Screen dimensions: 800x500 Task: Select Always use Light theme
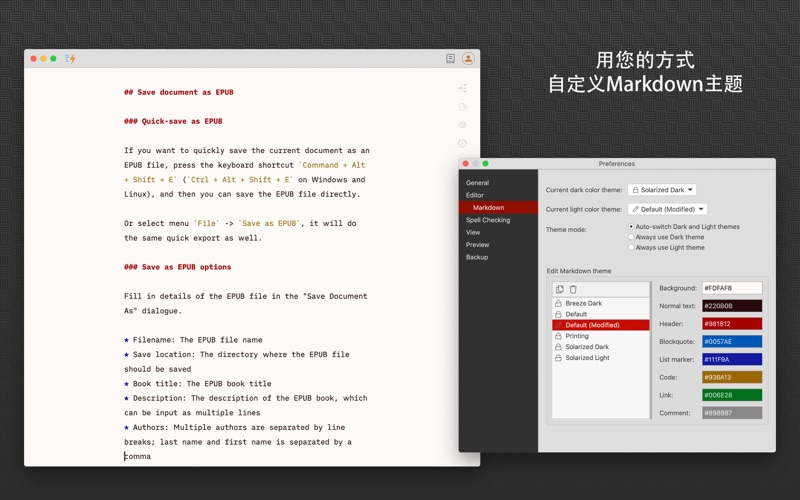click(x=631, y=247)
